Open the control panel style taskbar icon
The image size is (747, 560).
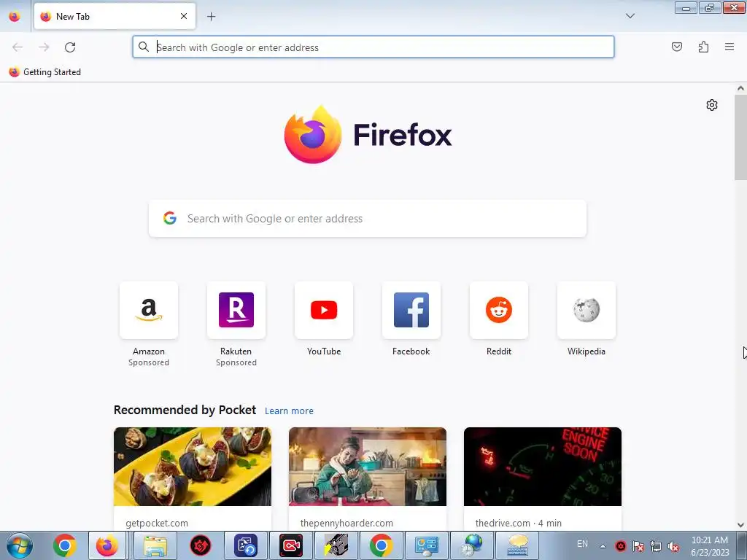pyautogui.click(x=426, y=545)
